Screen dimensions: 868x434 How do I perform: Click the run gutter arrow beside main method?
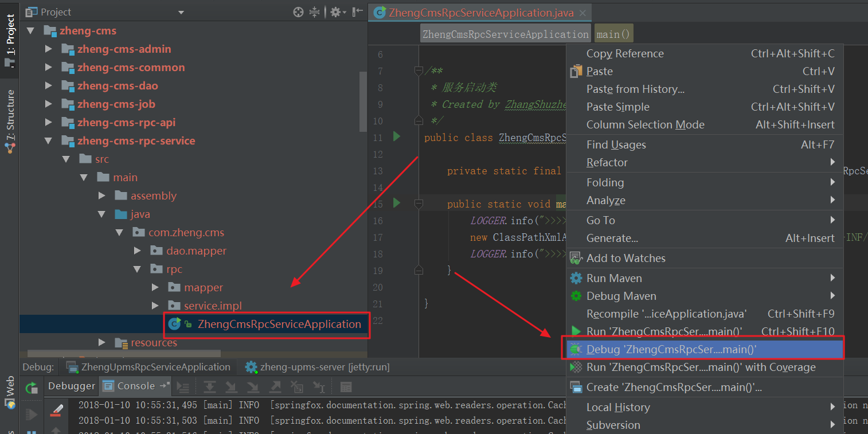[396, 203]
